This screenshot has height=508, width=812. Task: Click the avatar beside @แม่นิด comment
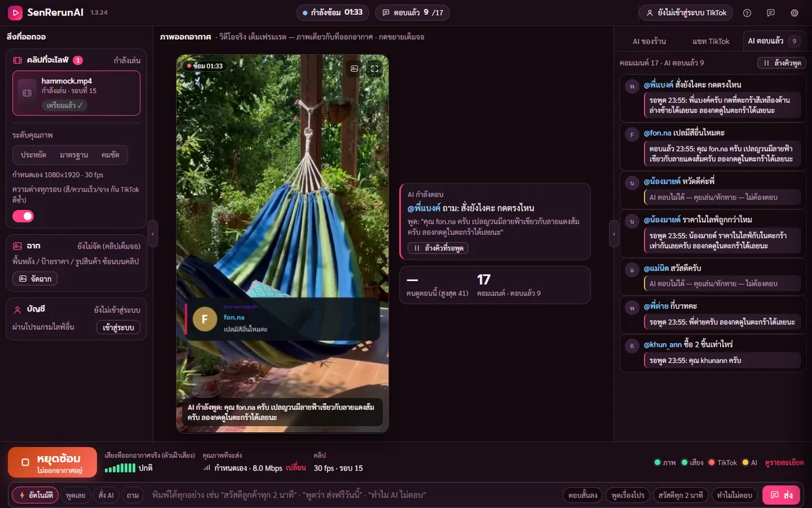[x=632, y=270]
